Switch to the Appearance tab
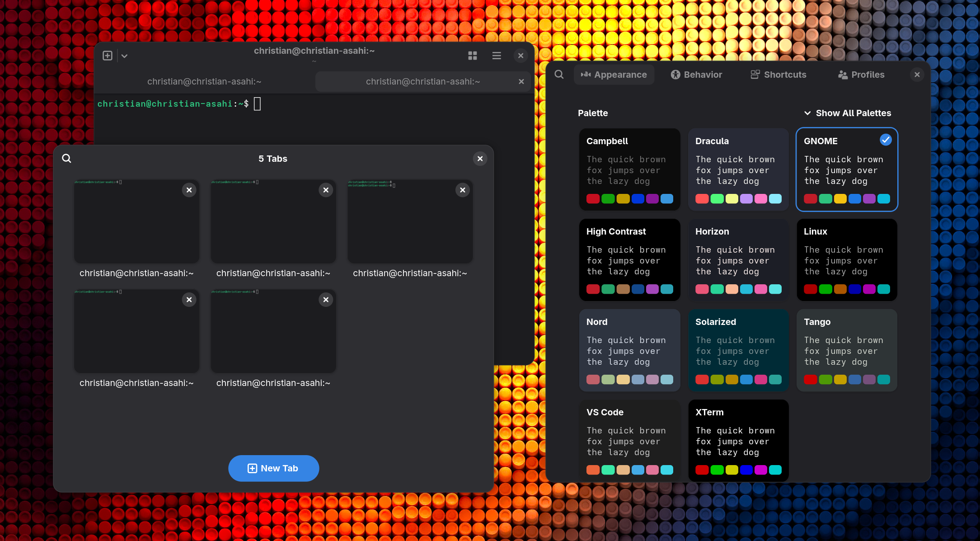 coord(614,74)
